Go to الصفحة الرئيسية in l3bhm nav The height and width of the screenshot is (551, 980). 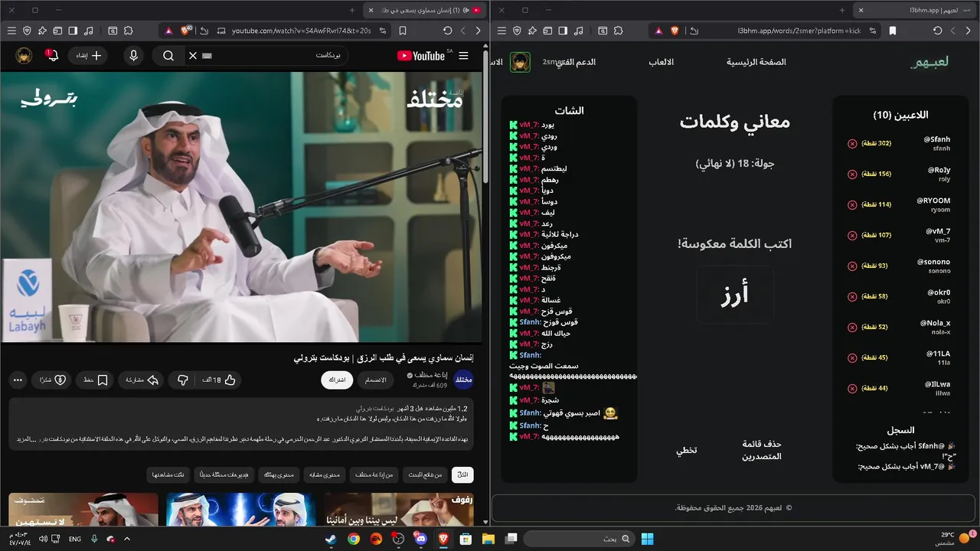[x=756, y=62]
